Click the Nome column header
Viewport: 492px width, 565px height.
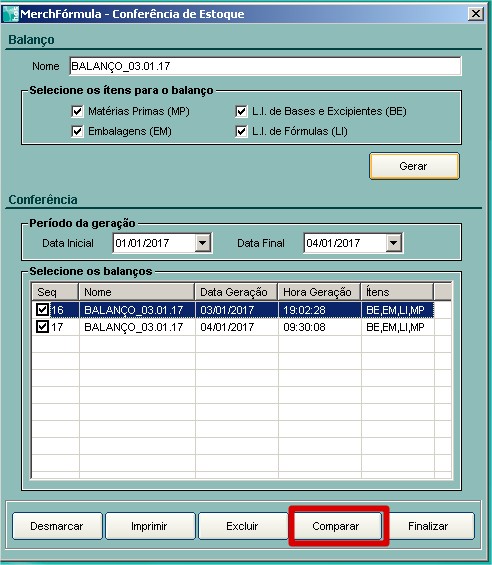click(137, 292)
